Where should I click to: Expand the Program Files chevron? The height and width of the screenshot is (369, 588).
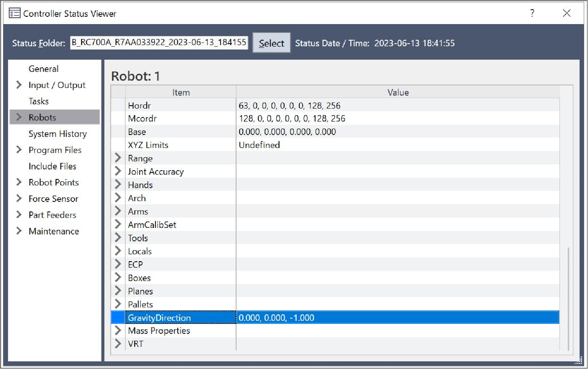19,150
